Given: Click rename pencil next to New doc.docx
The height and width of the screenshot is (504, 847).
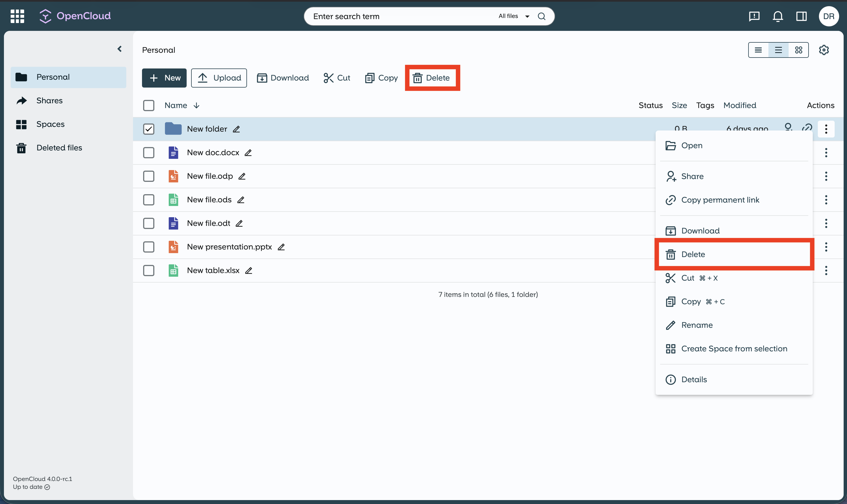Looking at the screenshot, I should pyautogui.click(x=248, y=153).
